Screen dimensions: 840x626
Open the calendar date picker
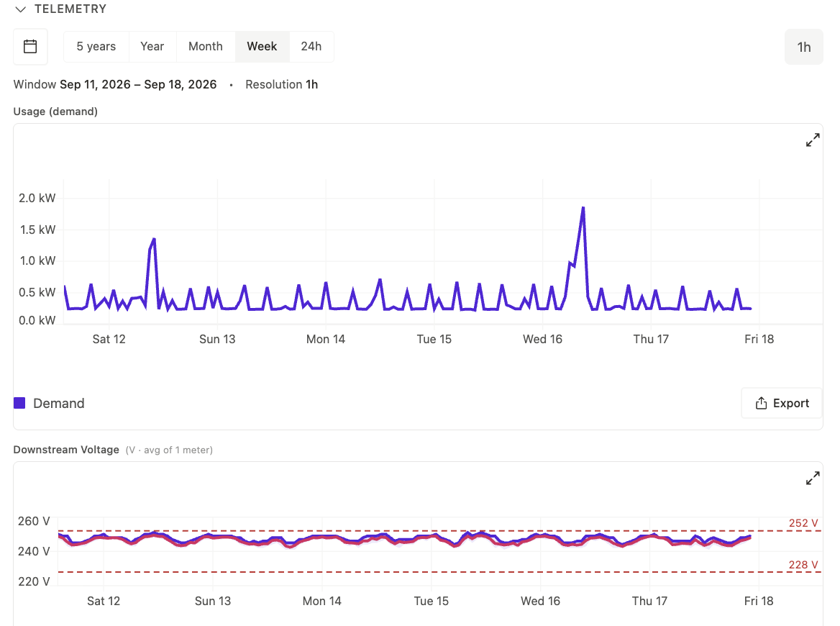[30, 47]
